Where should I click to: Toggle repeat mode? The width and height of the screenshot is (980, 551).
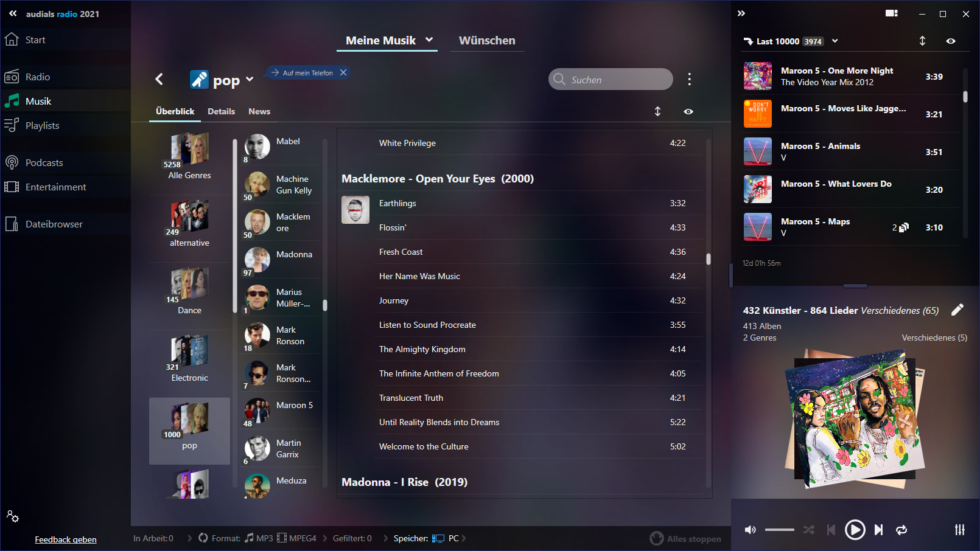tap(901, 530)
